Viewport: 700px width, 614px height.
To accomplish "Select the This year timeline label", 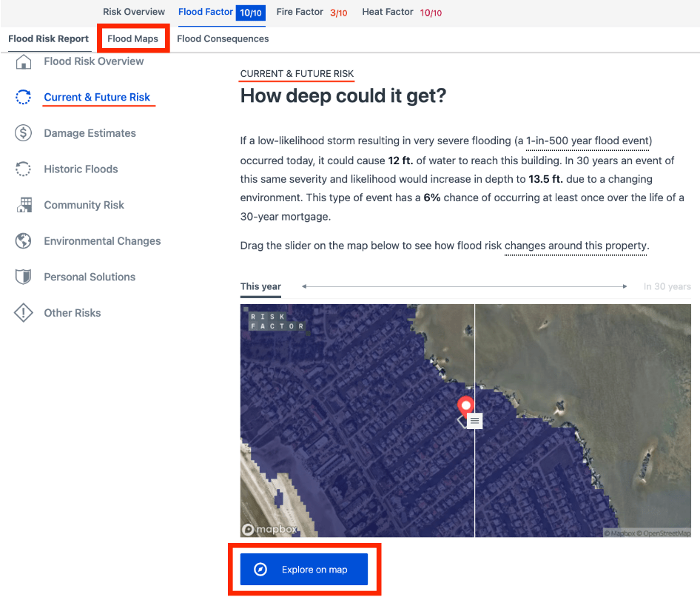I will [x=260, y=286].
